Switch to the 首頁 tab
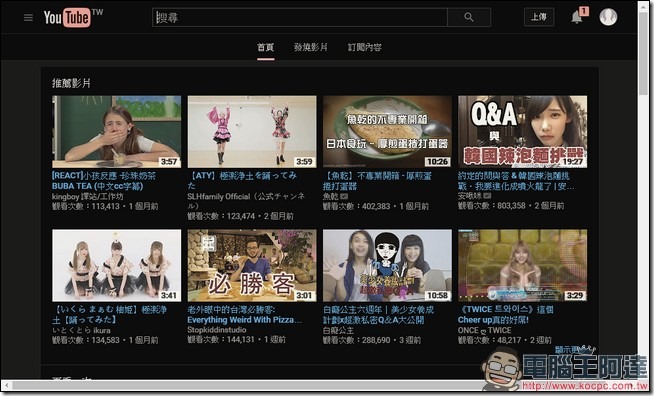This screenshot has width=654, height=396. coord(266,47)
